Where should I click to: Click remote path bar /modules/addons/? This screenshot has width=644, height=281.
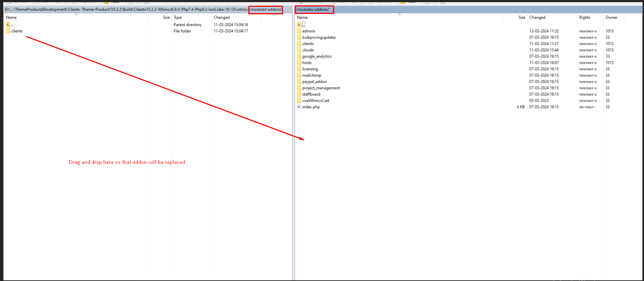313,10
